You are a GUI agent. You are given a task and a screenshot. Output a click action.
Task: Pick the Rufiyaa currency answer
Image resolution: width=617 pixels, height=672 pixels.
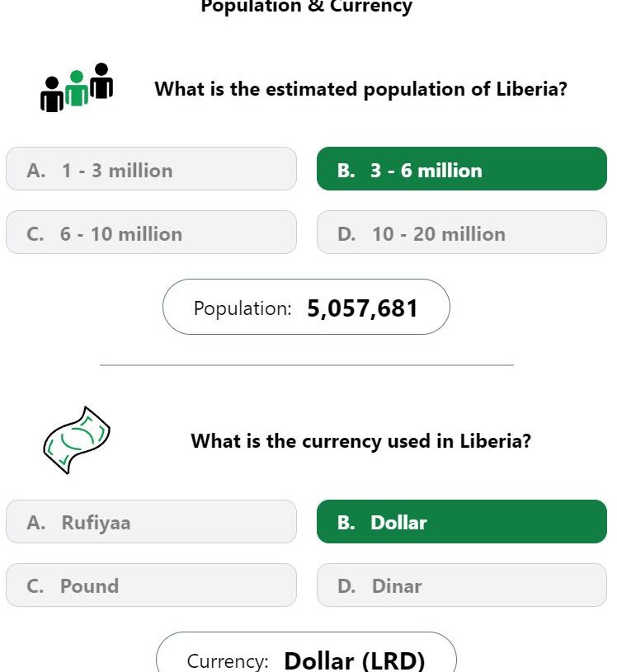[151, 522]
